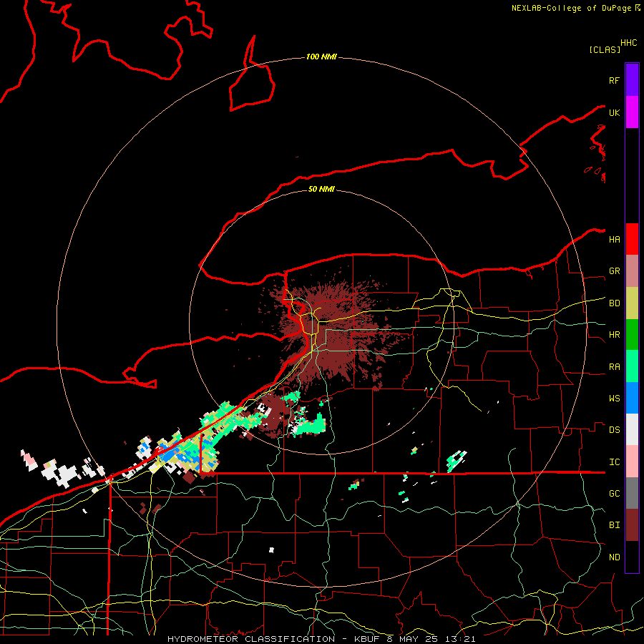Image resolution: width=644 pixels, height=644 pixels.
Task: Click the BI legend label
Action: (x=614, y=525)
